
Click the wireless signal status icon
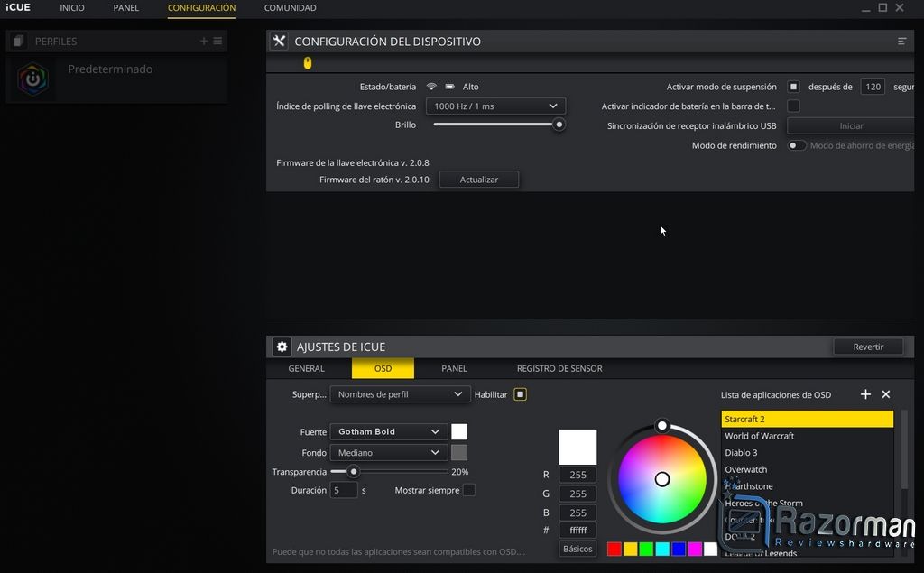pos(431,87)
